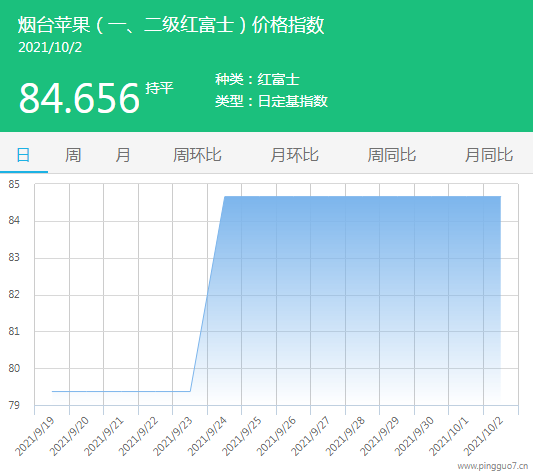Switch to the 月 monthly tab
Screen dimensions: 533x476
pyautogui.click(x=122, y=155)
